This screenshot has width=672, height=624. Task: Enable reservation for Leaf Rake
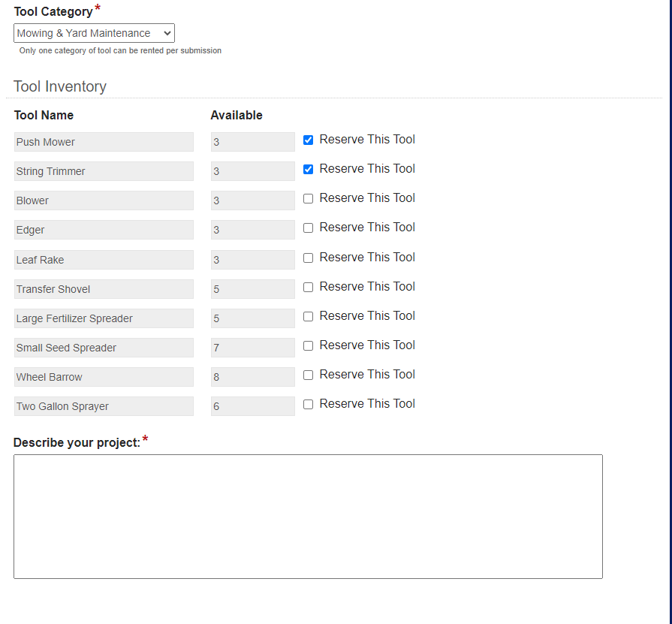(308, 258)
